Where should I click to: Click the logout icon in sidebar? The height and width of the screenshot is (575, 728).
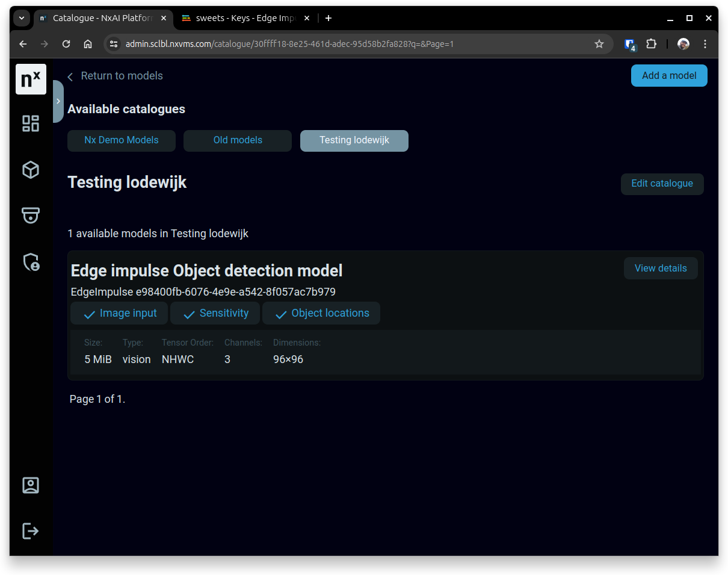point(31,530)
